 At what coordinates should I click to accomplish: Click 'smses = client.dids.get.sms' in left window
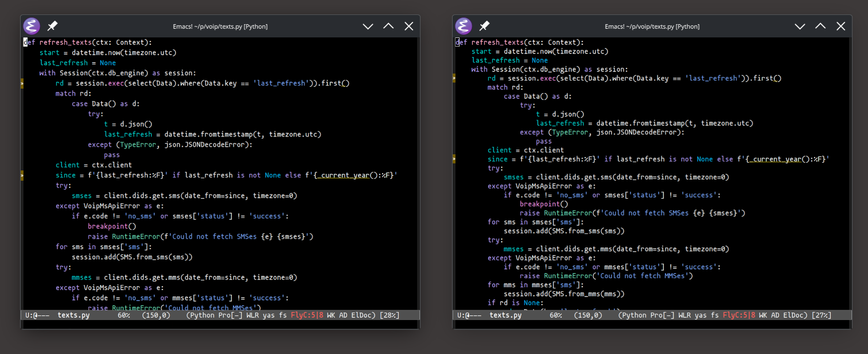pos(184,196)
